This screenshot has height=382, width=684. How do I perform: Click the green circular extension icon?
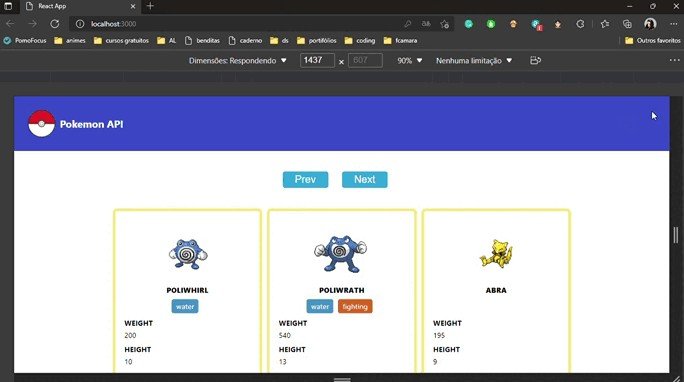pos(491,24)
